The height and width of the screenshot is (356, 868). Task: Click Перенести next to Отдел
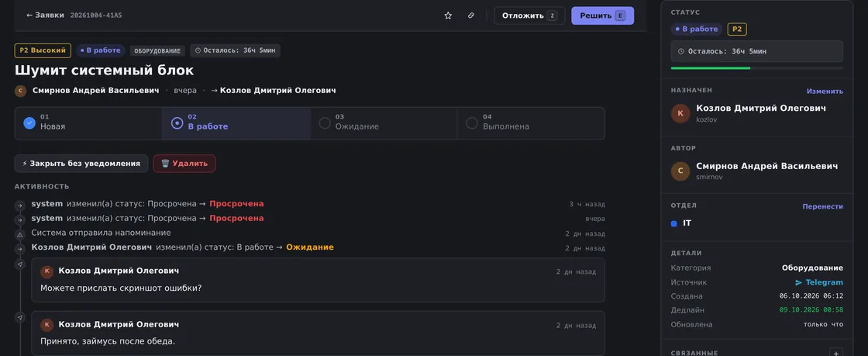(x=822, y=206)
